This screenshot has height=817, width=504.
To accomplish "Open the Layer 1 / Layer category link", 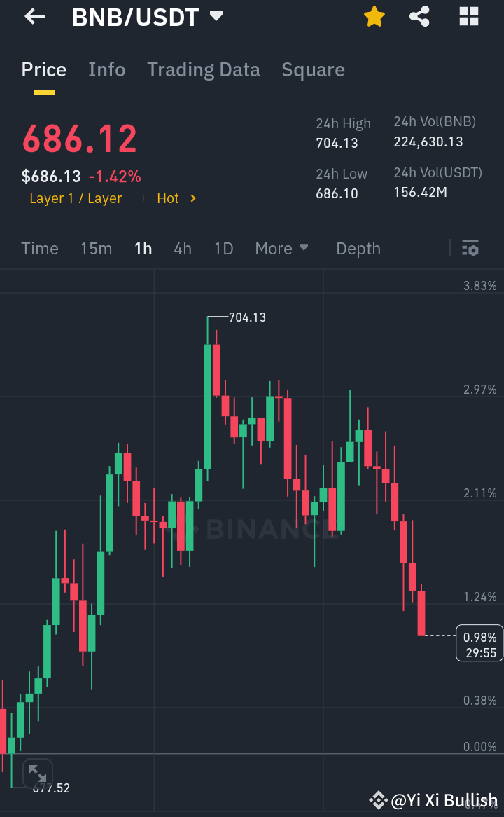I will pos(75,198).
